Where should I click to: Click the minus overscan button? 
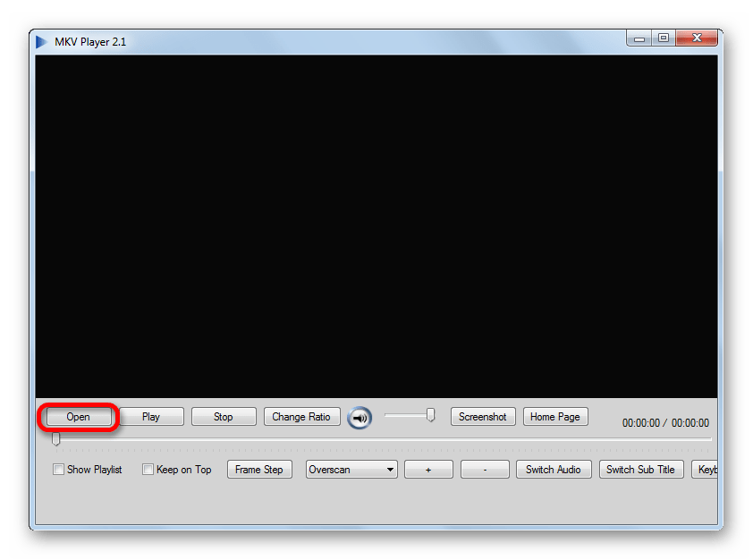coord(485,470)
